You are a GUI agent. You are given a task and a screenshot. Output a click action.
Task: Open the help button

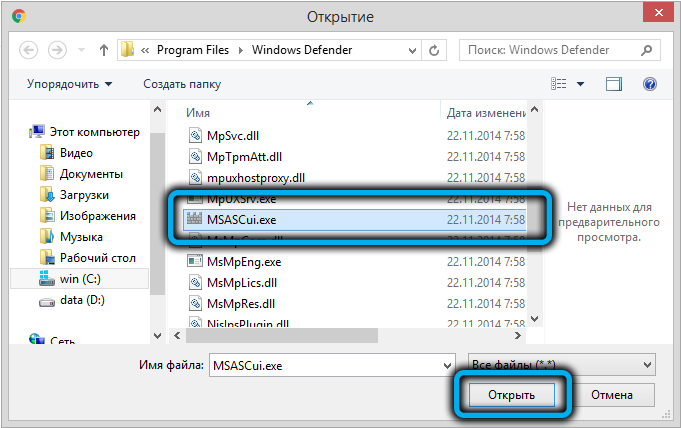point(650,84)
